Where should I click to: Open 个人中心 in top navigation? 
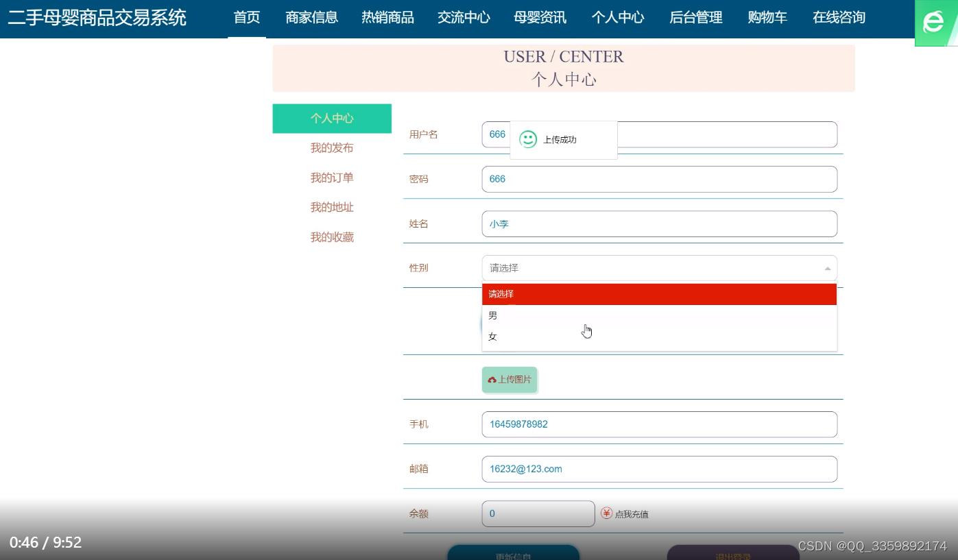pyautogui.click(x=618, y=18)
